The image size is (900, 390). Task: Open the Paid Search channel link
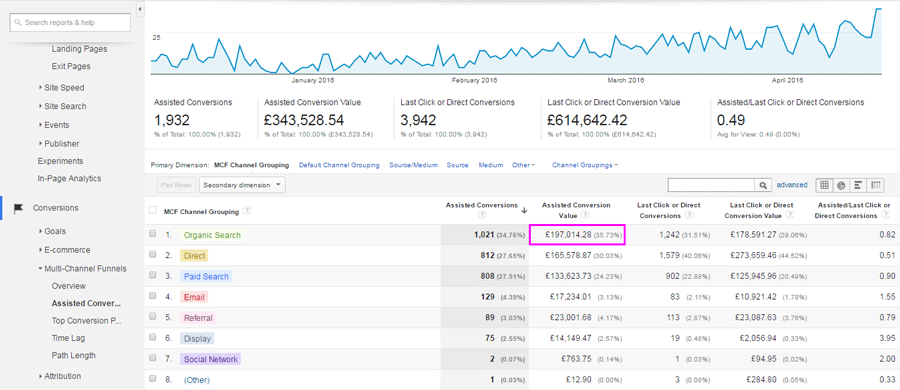206,277
